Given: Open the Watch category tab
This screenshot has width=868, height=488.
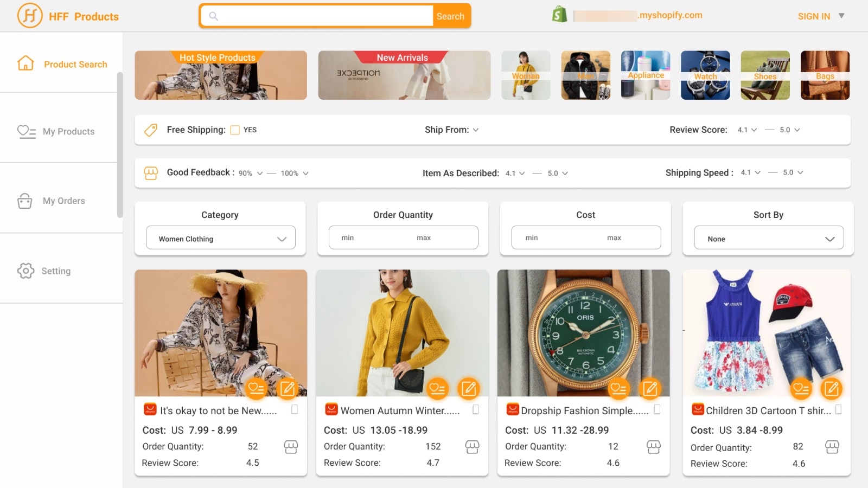Looking at the screenshot, I should point(705,75).
